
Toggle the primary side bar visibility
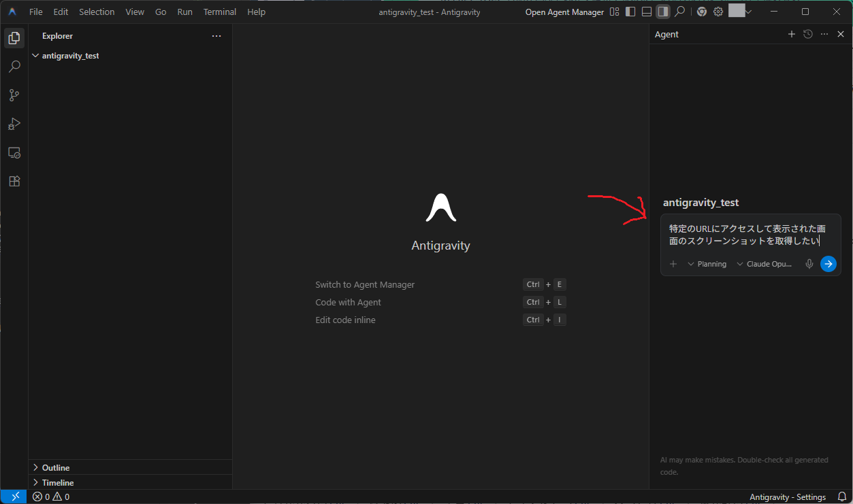(630, 12)
